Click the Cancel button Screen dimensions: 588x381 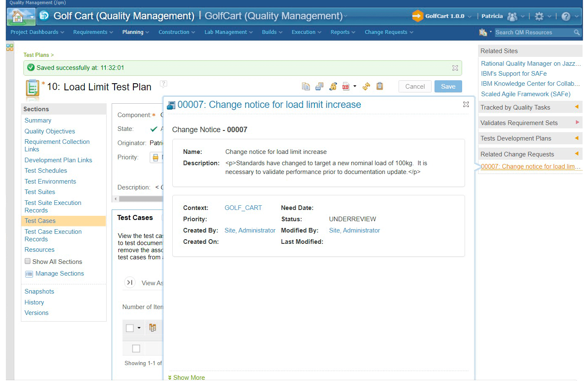click(415, 86)
